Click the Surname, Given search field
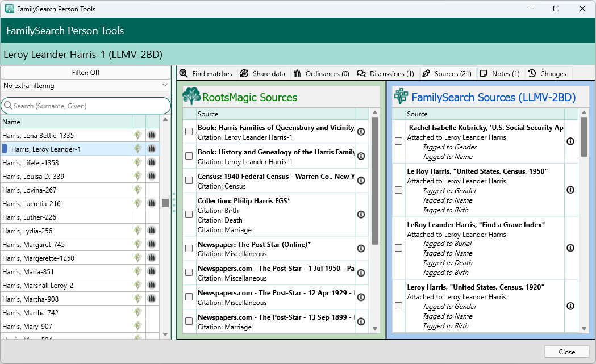 tap(86, 106)
